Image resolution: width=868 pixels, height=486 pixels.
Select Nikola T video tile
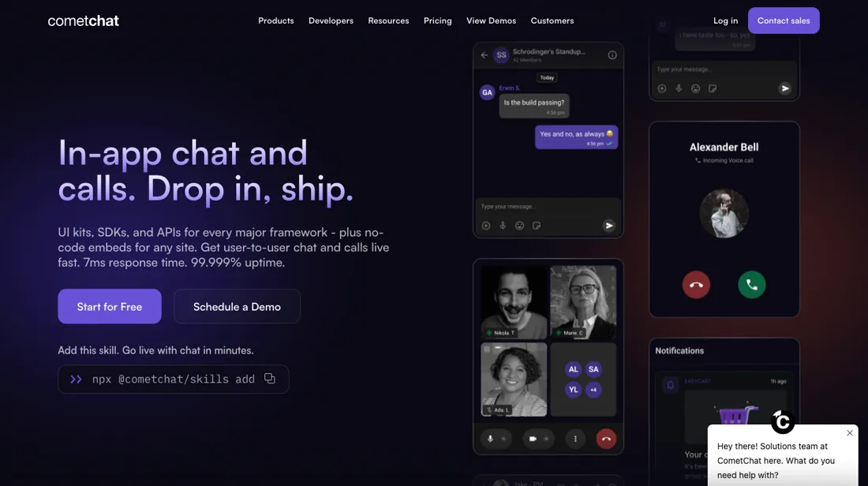(x=514, y=301)
